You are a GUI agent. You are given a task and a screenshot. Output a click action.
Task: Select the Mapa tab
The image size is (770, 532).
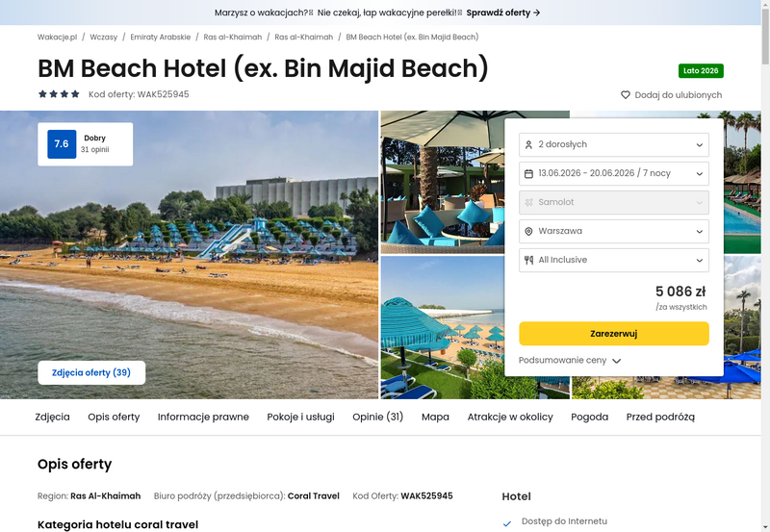pos(435,417)
